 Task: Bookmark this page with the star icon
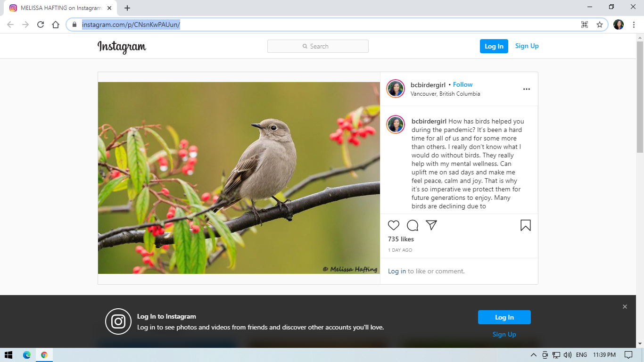click(600, 25)
